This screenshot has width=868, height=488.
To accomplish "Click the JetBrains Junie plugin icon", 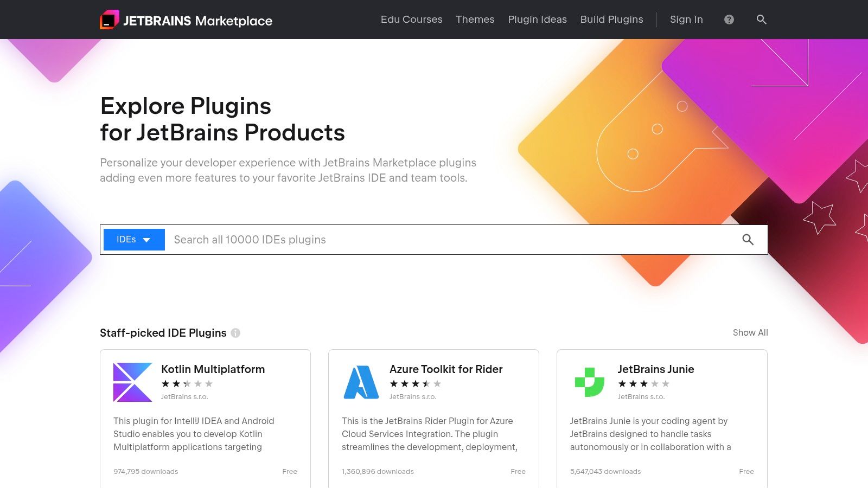I will 589,381.
